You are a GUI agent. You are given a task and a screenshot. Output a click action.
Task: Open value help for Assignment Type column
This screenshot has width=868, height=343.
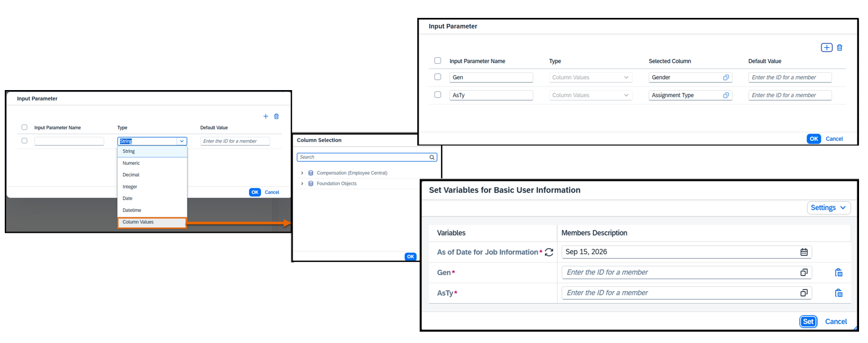click(726, 95)
